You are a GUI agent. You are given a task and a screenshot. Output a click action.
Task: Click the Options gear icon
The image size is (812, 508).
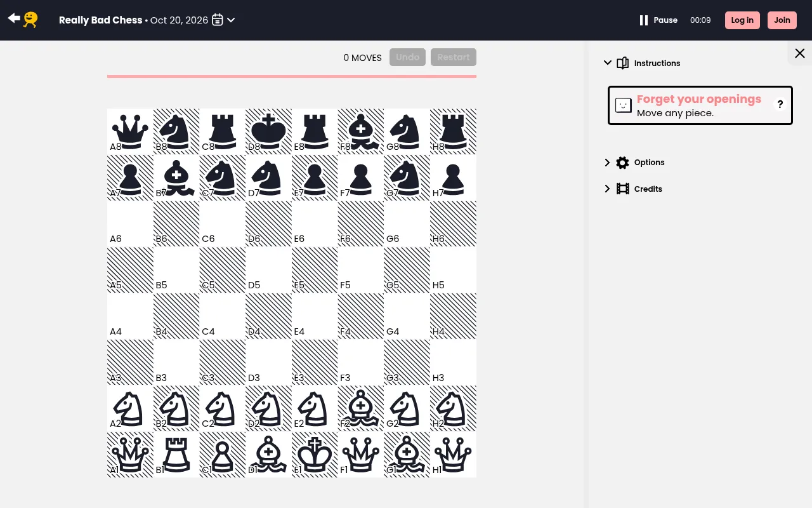pos(623,163)
